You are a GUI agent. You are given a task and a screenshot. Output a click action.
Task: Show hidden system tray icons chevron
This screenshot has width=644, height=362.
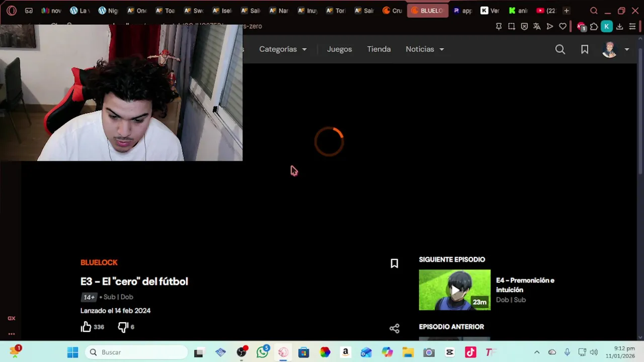(537, 352)
